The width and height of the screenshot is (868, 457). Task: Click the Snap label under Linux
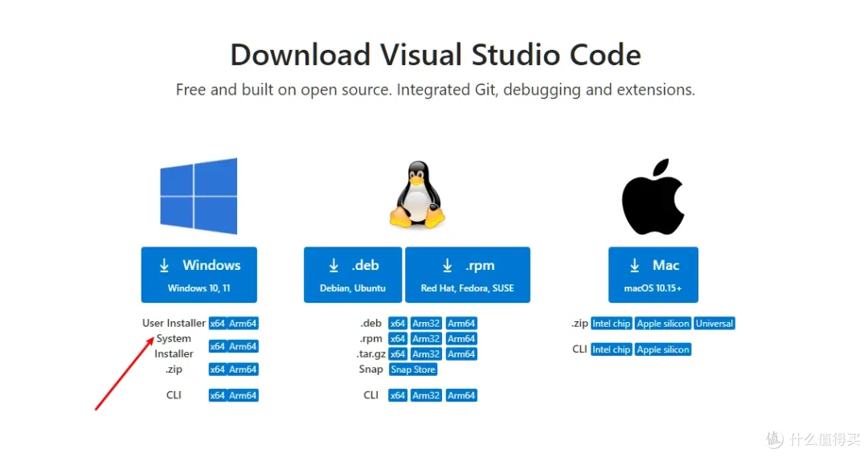point(371,369)
